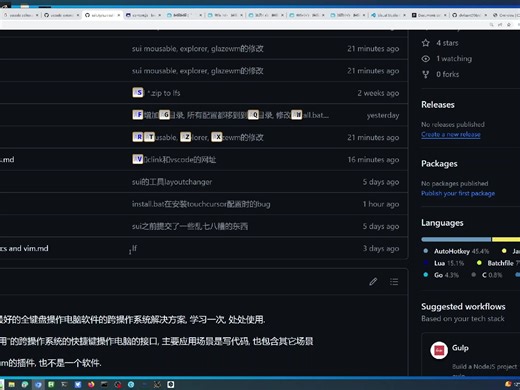Viewport: 520px width, 390px height.
Task: Close the active GitHub repository tab
Action: (x=118, y=15)
